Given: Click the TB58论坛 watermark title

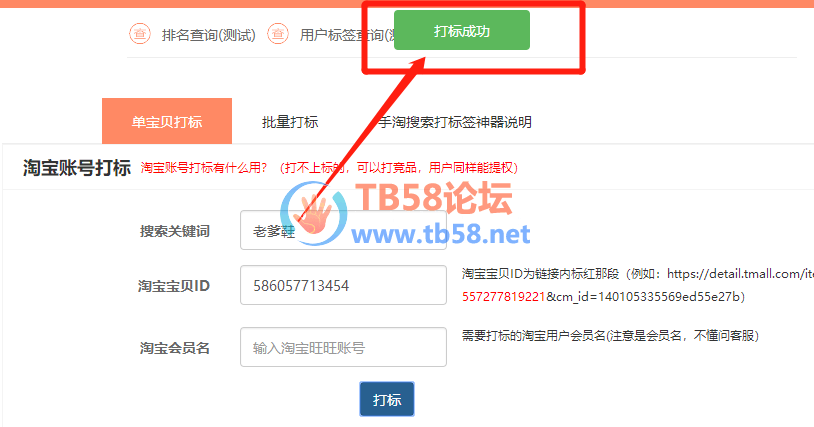Looking at the screenshot, I should tap(434, 198).
